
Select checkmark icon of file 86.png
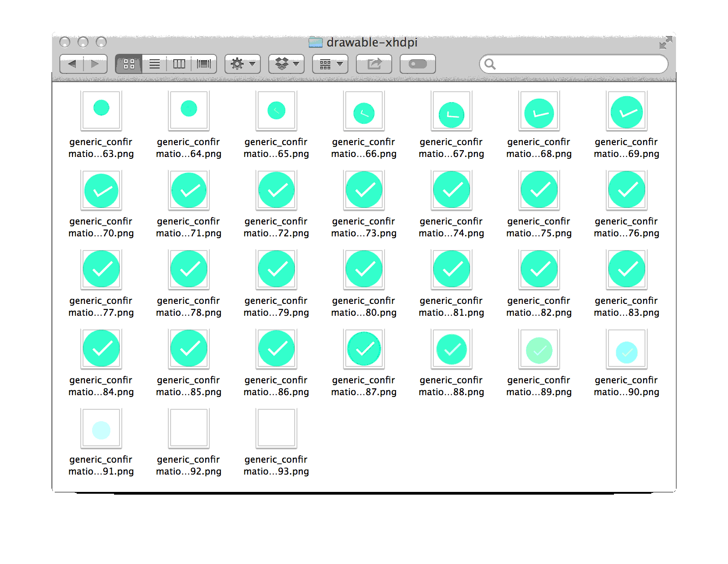(x=276, y=349)
